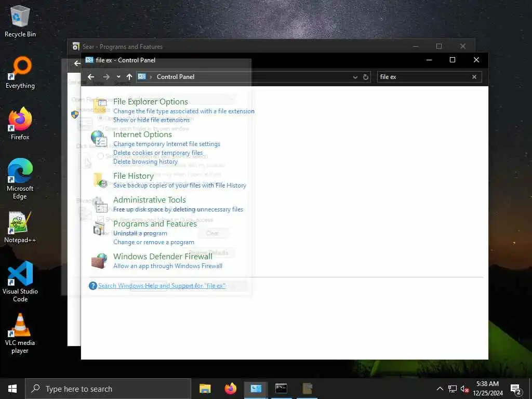Image resolution: width=532 pixels, height=399 pixels.
Task: Open File Explorer from the taskbar
Action: click(205, 389)
